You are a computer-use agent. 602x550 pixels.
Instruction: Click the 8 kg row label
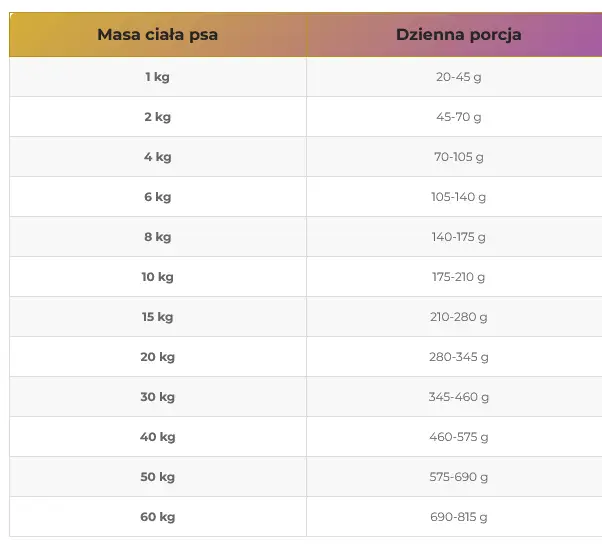157,237
